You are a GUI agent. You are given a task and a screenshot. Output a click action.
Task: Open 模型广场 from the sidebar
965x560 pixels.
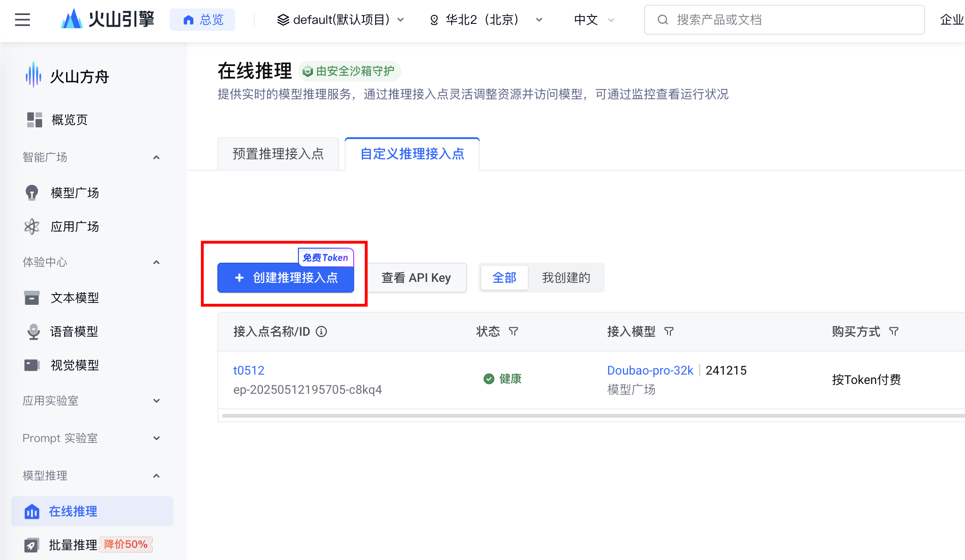coord(74,193)
